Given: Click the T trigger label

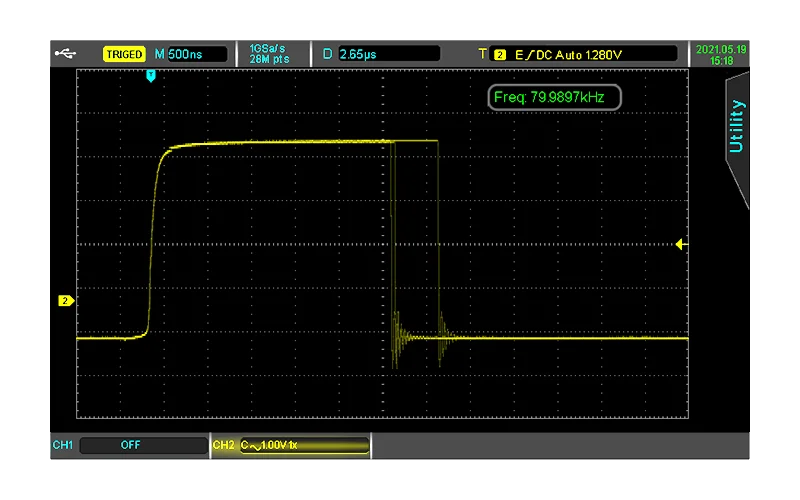Looking at the screenshot, I should pos(482,54).
